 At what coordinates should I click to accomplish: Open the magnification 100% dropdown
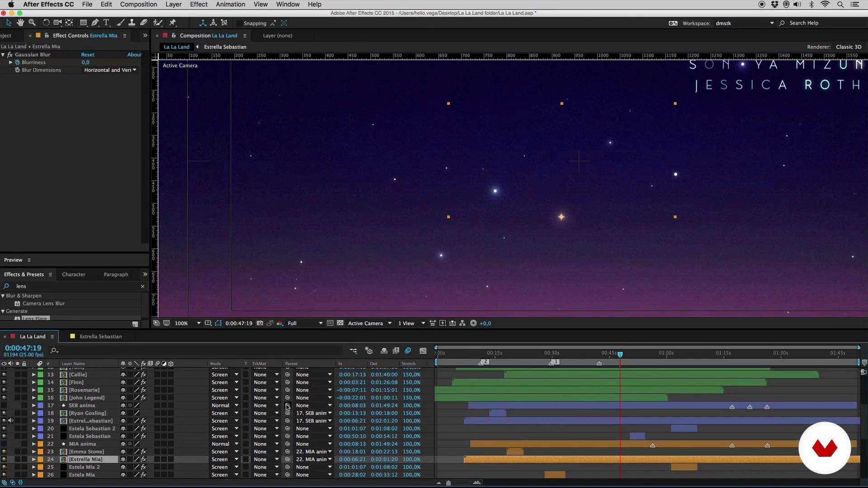coord(187,323)
